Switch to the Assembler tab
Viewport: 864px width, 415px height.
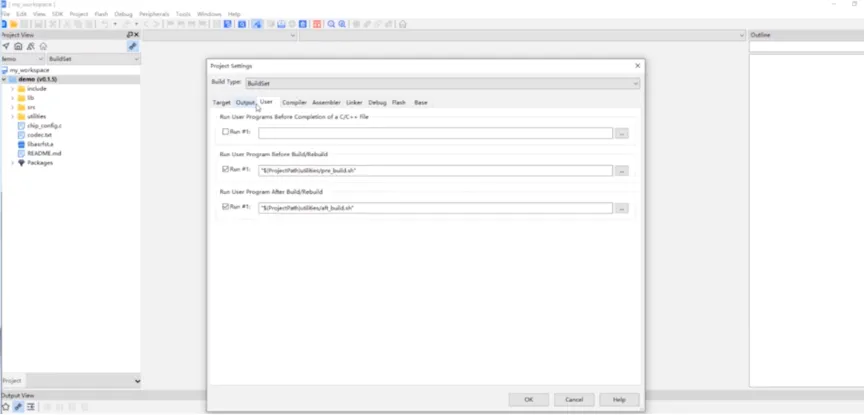tap(326, 103)
